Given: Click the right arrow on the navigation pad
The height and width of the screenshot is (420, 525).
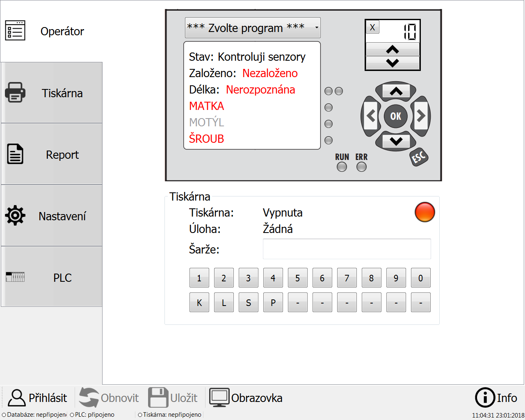Looking at the screenshot, I should 421,116.
